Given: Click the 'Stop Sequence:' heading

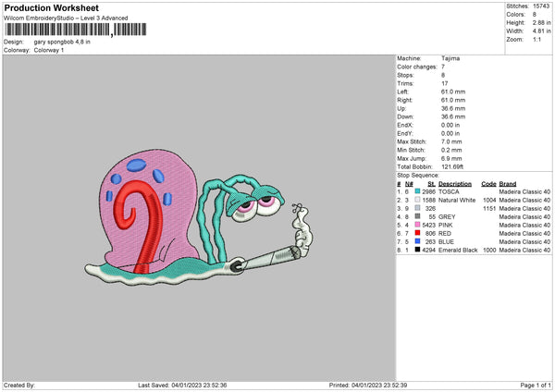Looking at the screenshot, I should [x=418, y=175].
